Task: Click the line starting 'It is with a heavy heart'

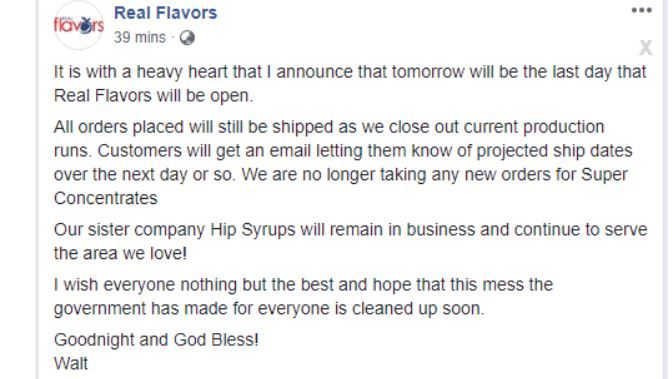Action: tap(350, 72)
